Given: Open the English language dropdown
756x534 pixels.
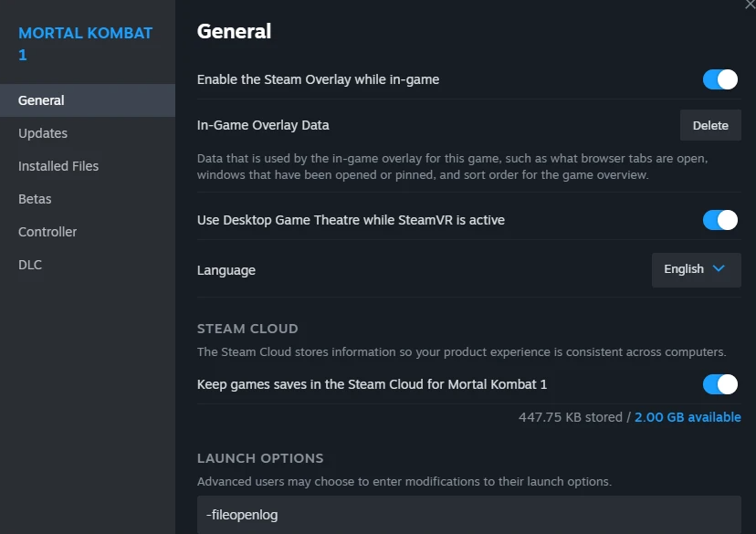Looking at the screenshot, I should pos(696,270).
